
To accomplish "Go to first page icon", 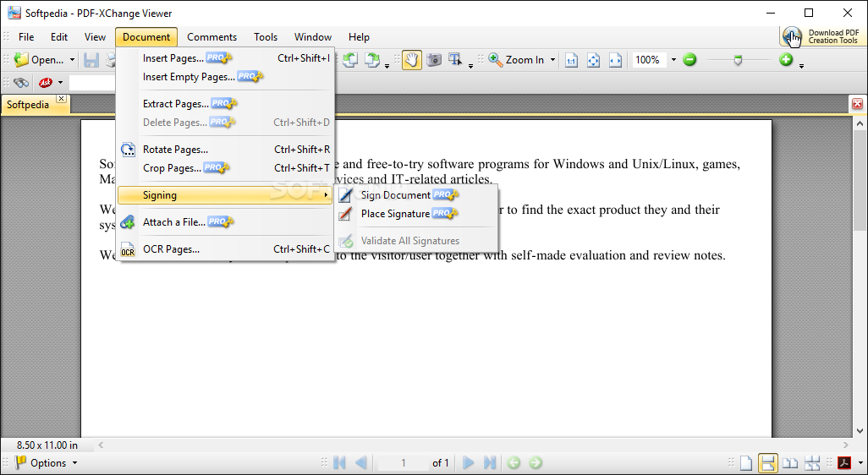I will tap(339, 463).
